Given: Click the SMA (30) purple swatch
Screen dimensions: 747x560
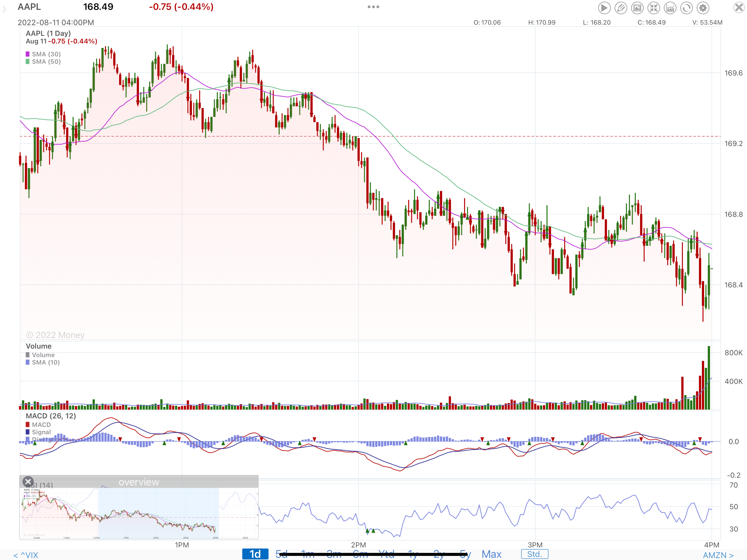Looking at the screenshot, I should coord(28,54).
